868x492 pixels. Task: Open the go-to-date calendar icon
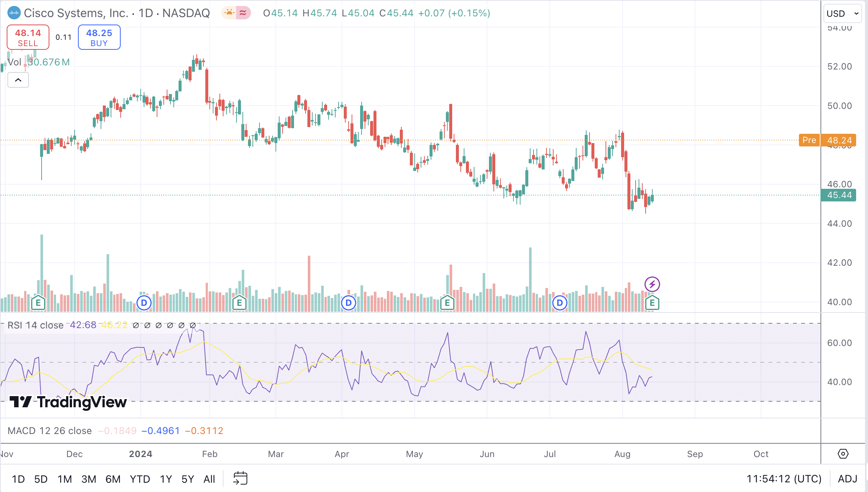coord(240,478)
